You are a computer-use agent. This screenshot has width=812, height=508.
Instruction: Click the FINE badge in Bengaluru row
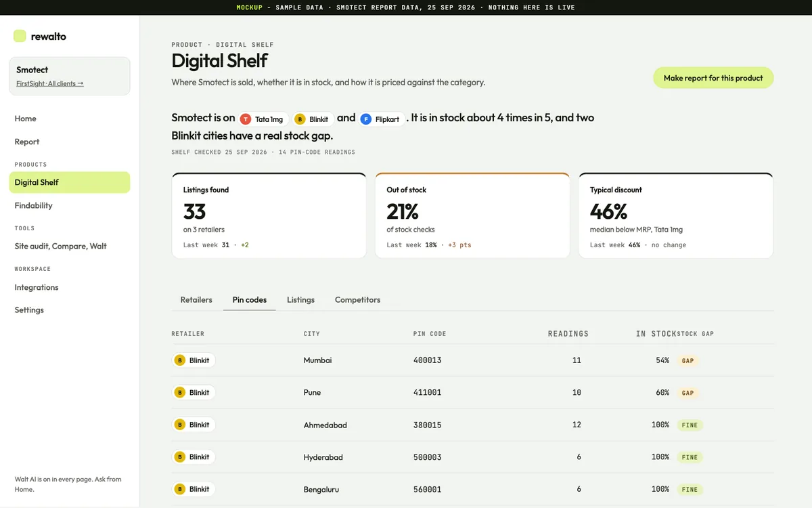point(690,489)
